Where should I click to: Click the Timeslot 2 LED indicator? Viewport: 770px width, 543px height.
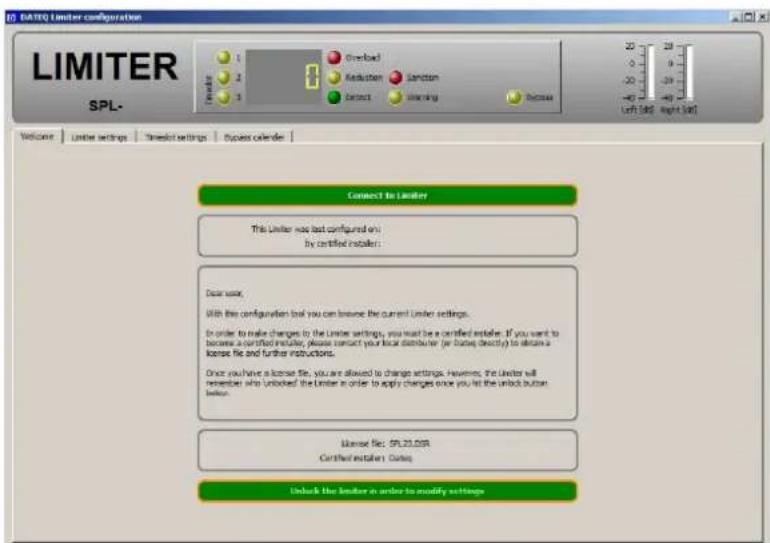click(x=223, y=77)
